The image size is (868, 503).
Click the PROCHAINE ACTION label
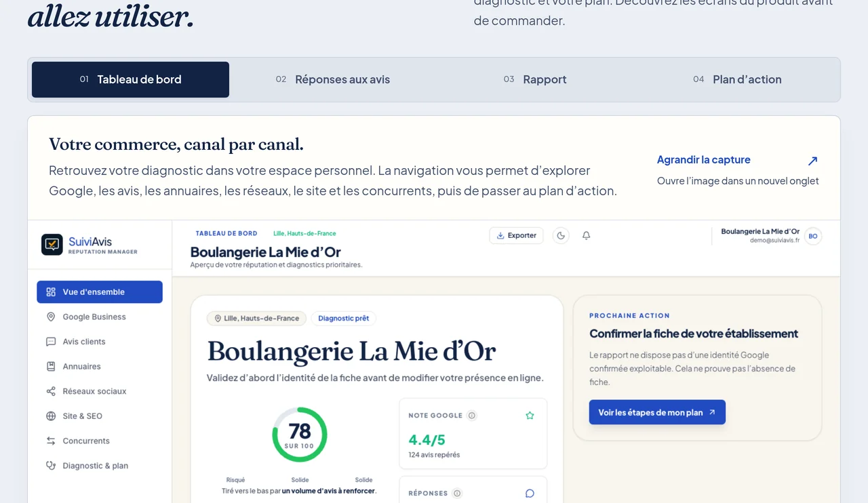click(629, 316)
